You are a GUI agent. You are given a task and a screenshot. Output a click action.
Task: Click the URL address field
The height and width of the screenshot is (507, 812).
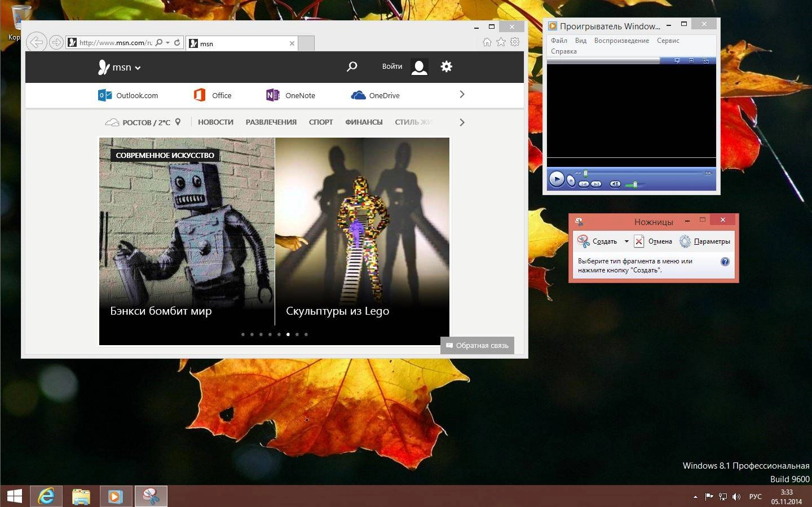(x=115, y=42)
